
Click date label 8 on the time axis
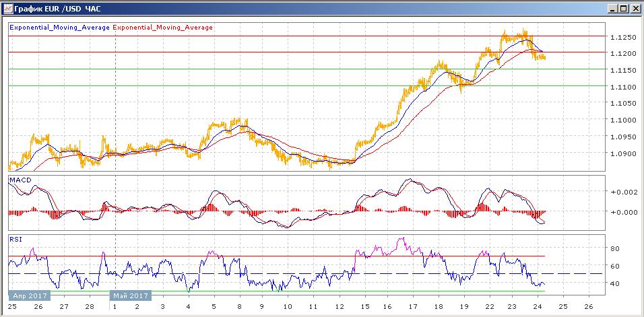(238, 306)
